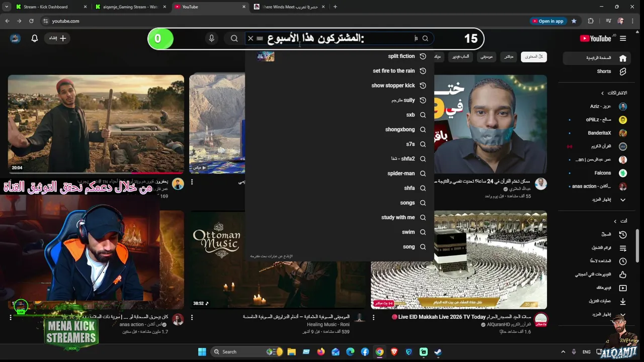Click the report search predictions link
Screen dimensions: 644x362
(x=271, y=256)
